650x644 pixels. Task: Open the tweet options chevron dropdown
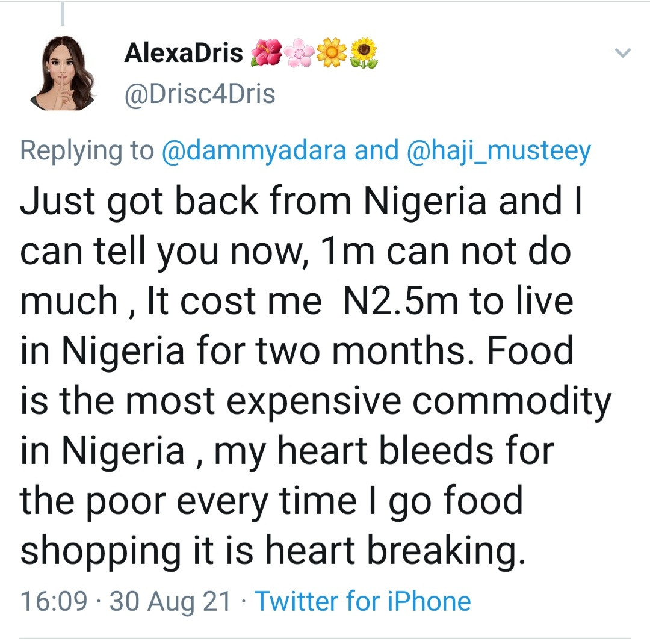click(622, 54)
